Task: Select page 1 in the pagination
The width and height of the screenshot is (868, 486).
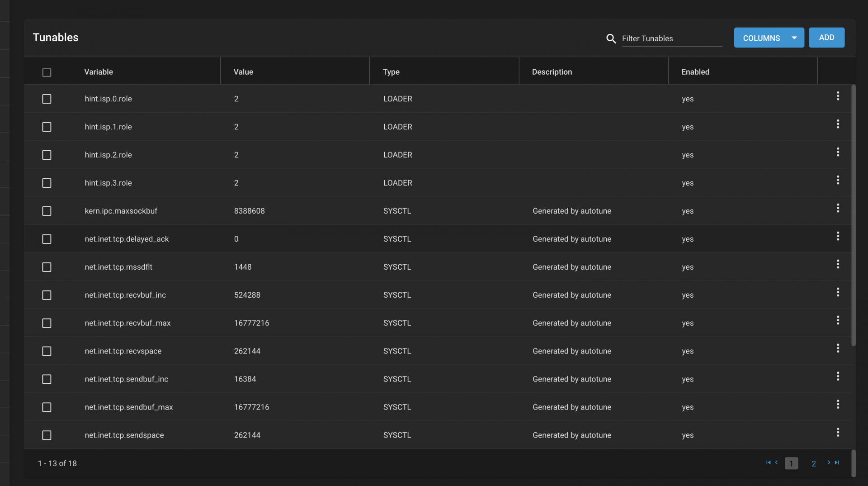Action: tap(791, 463)
